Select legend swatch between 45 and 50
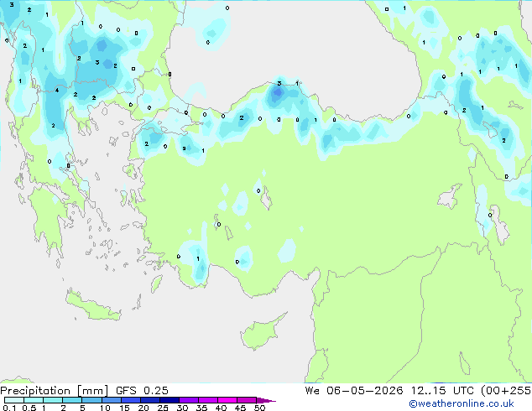The image size is (532, 411). click(x=247, y=400)
